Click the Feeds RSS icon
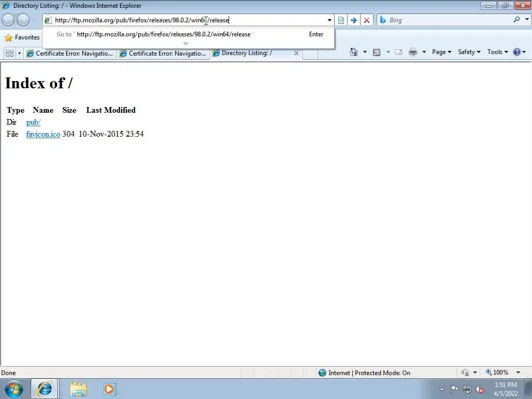This screenshot has width=532, height=399. coord(376,52)
